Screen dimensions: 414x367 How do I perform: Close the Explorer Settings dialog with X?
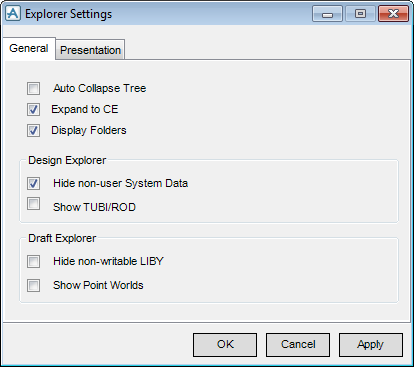pyautogui.click(x=393, y=14)
